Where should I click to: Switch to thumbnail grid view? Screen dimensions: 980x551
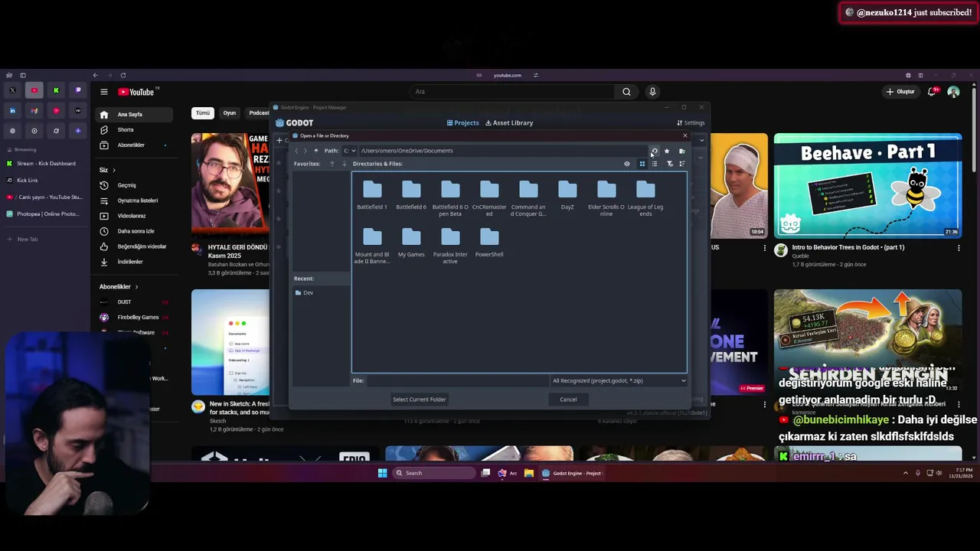[x=642, y=164]
